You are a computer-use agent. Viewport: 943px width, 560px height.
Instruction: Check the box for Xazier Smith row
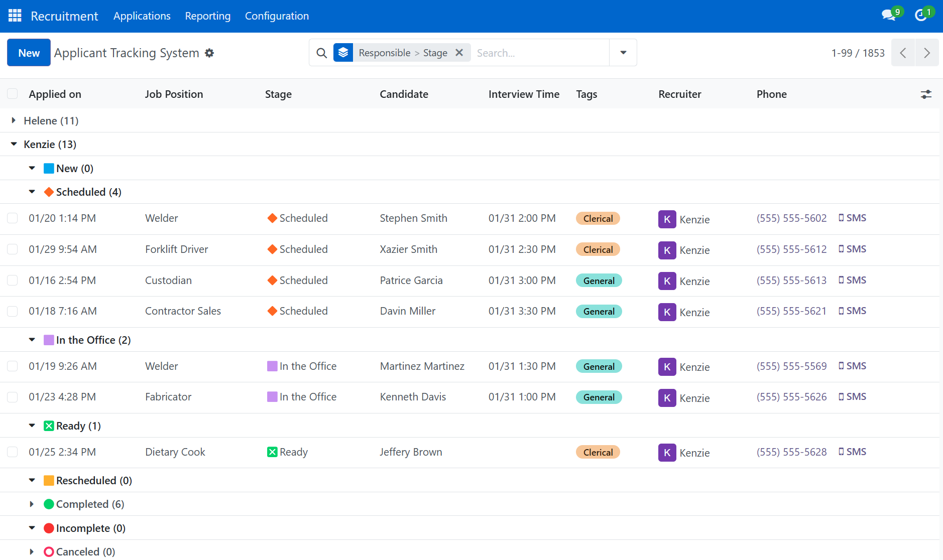click(x=13, y=249)
